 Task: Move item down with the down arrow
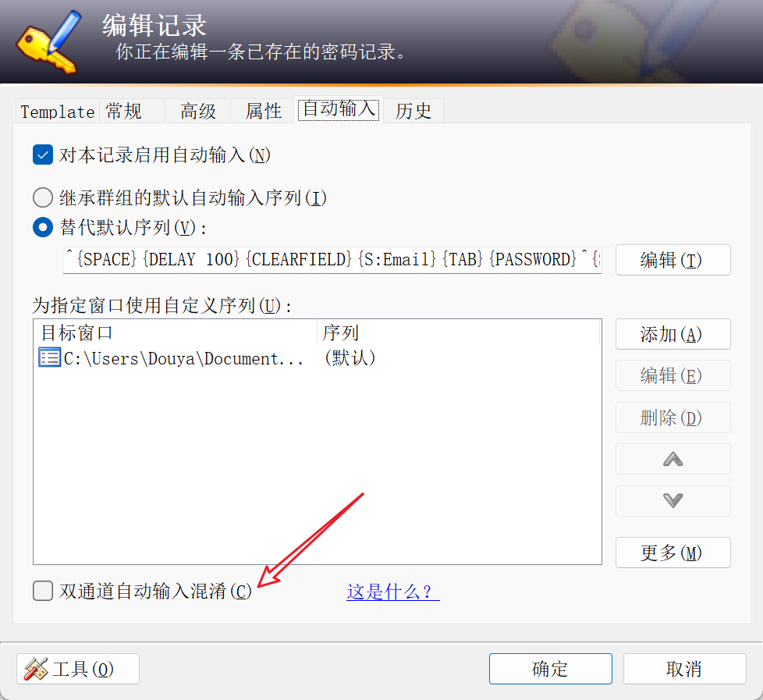(673, 501)
